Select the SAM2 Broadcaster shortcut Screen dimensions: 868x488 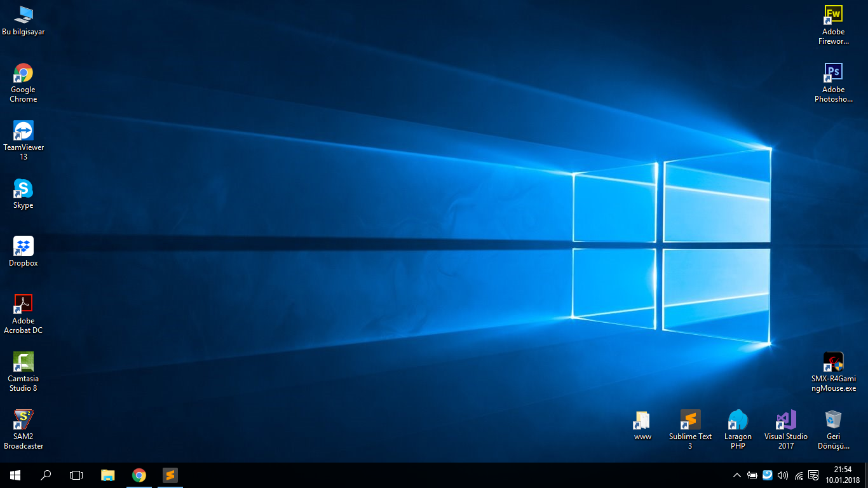(x=24, y=430)
